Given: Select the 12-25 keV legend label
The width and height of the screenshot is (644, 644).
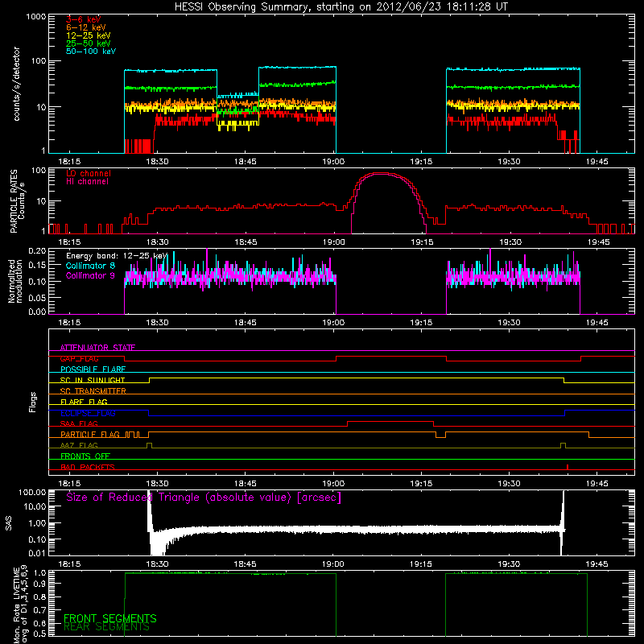Looking at the screenshot, I should coord(89,35).
